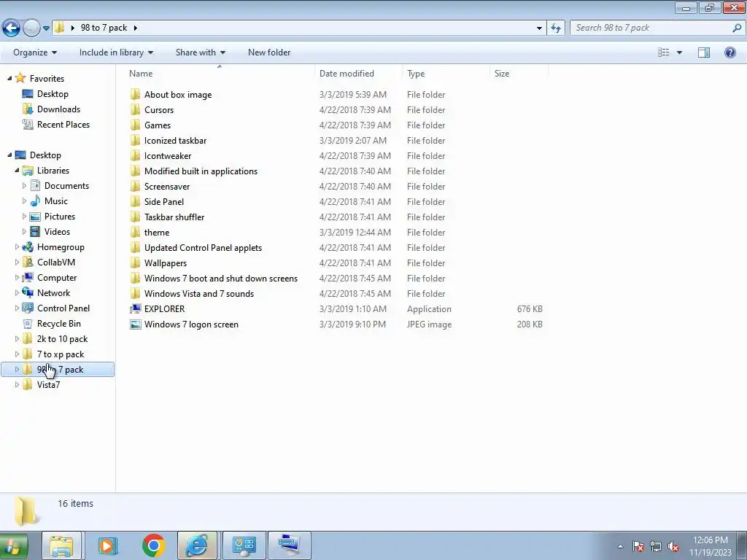Click the search magnifier icon

pyautogui.click(x=737, y=28)
